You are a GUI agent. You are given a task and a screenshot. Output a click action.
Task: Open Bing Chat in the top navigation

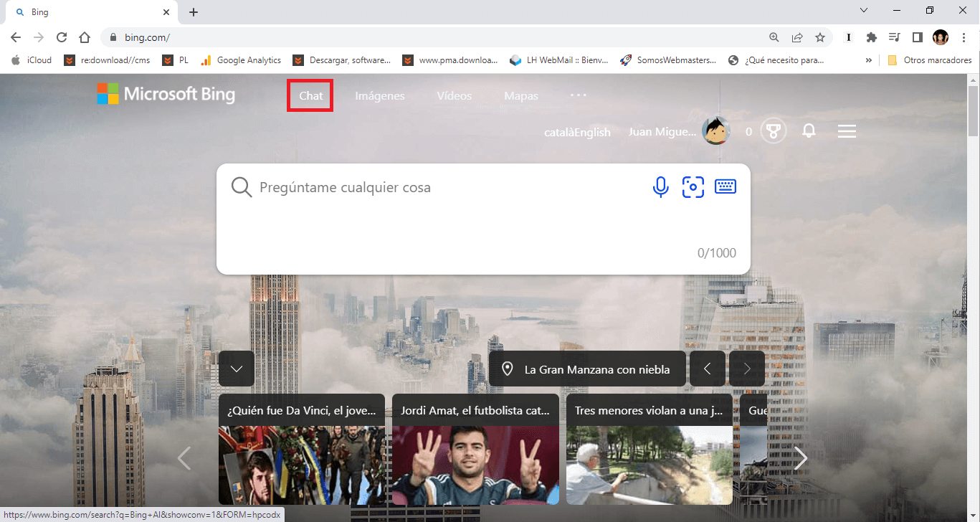(x=310, y=96)
